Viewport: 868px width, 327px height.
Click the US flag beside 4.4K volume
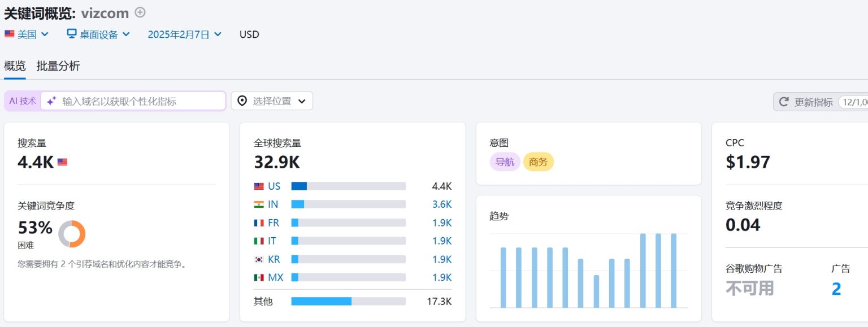[62, 162]
